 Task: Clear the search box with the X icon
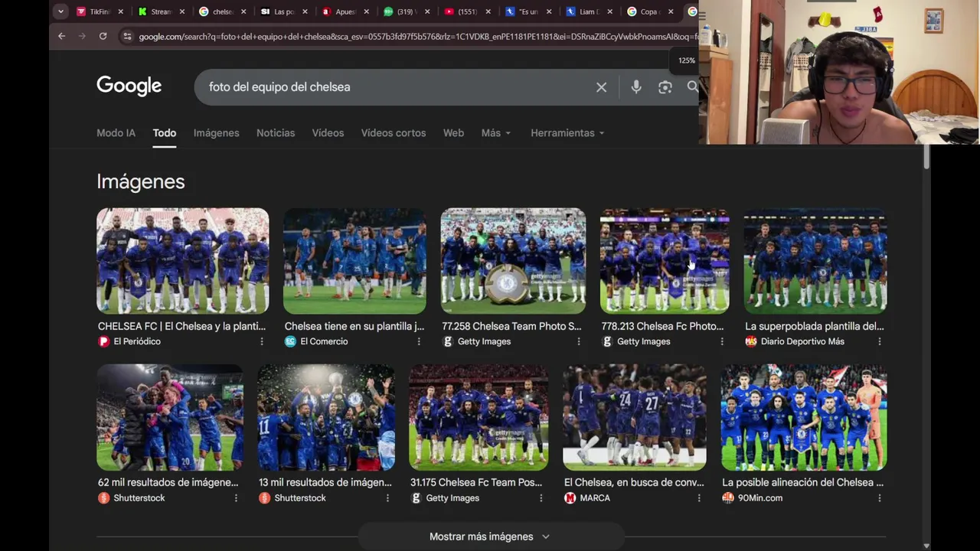pyautogui.click(x=601, y=87)
